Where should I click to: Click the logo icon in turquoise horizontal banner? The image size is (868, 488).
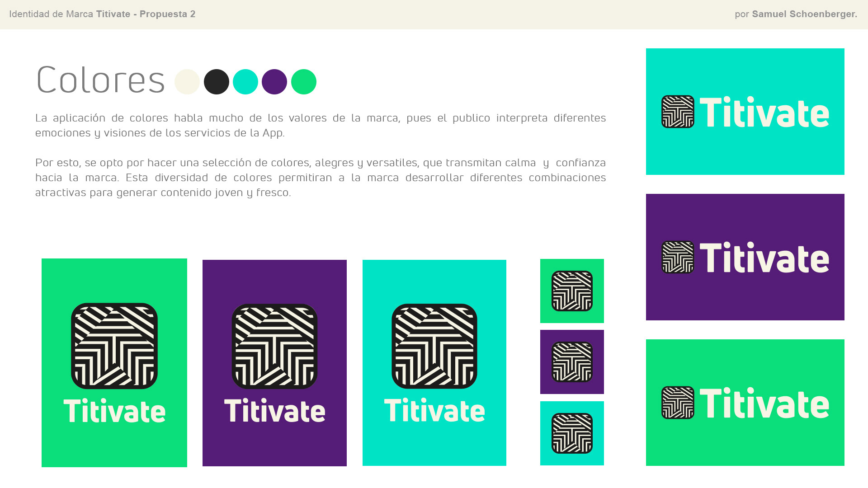(677, 112)
